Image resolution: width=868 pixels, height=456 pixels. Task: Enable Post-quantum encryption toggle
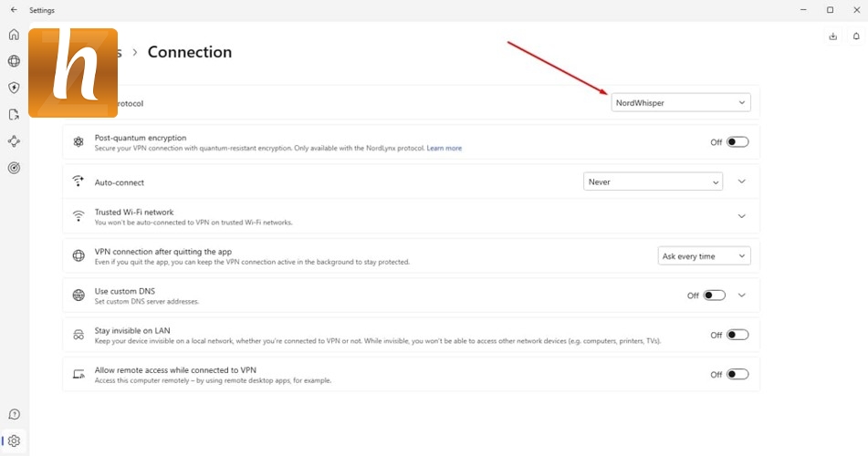point(737,142)
